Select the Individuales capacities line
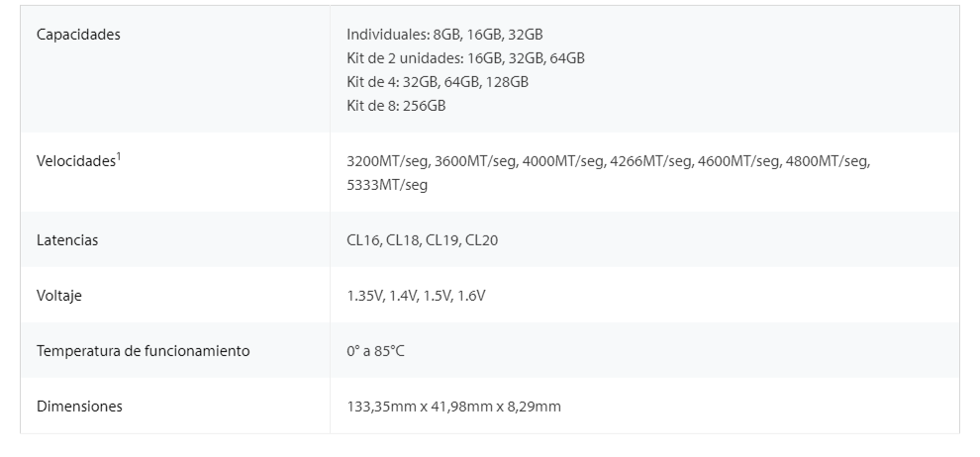This screenshot has height=457, width=980. 444,35
